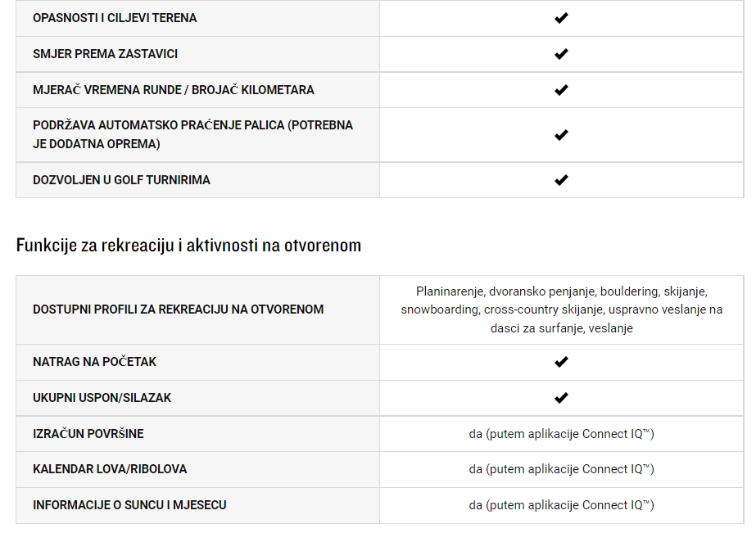Click checkmark for Natrag na početak

tap(561, 362)
